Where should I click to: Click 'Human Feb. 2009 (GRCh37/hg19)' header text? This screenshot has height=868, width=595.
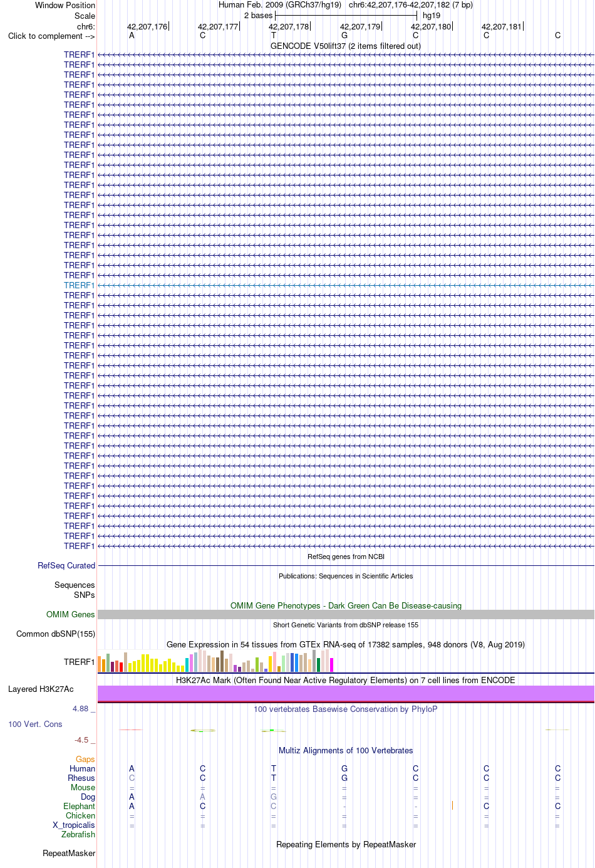pyautogui.click(x=280, y=4)
